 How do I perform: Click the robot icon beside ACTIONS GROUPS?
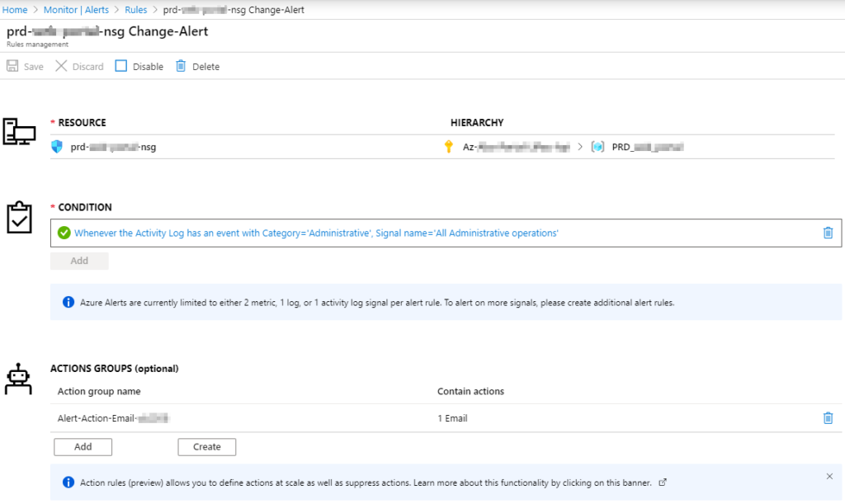coord(20,379)
